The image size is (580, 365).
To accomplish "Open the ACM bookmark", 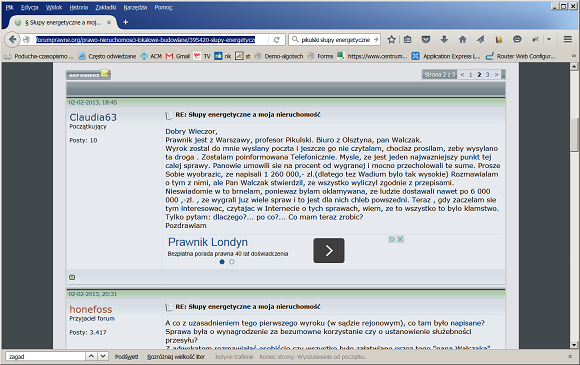I will tap(151, 56).
